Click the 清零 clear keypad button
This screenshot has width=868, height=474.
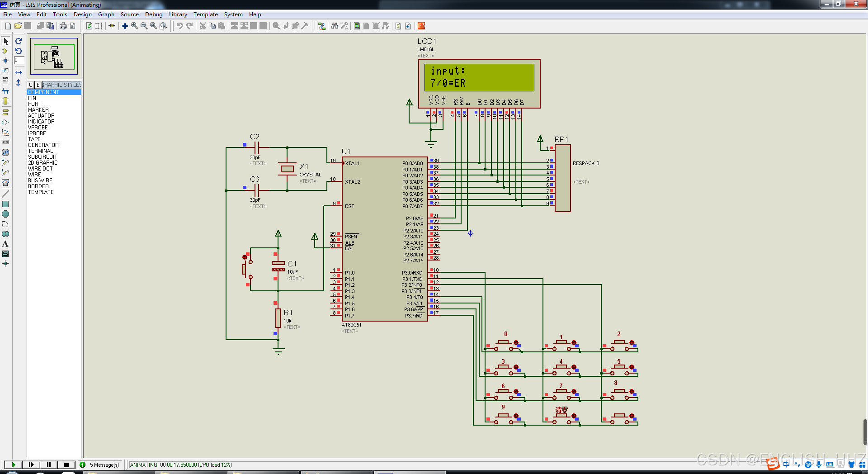pyautogui.click(x=561, y=417)
